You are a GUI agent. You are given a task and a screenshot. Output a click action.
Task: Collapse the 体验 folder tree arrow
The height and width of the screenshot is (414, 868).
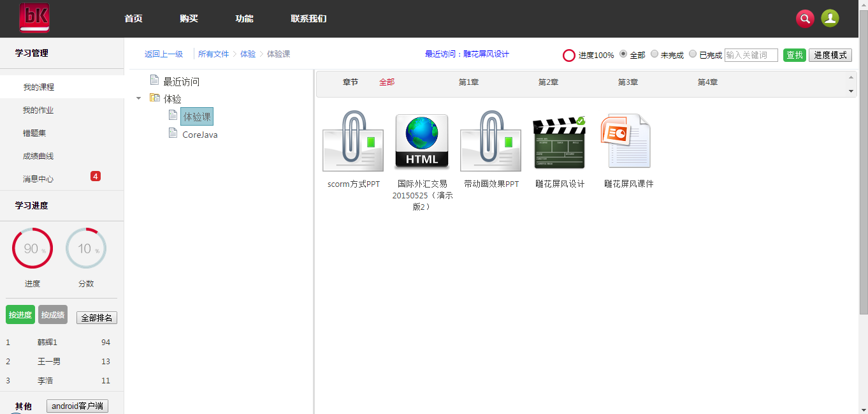[x=139, y=99]
